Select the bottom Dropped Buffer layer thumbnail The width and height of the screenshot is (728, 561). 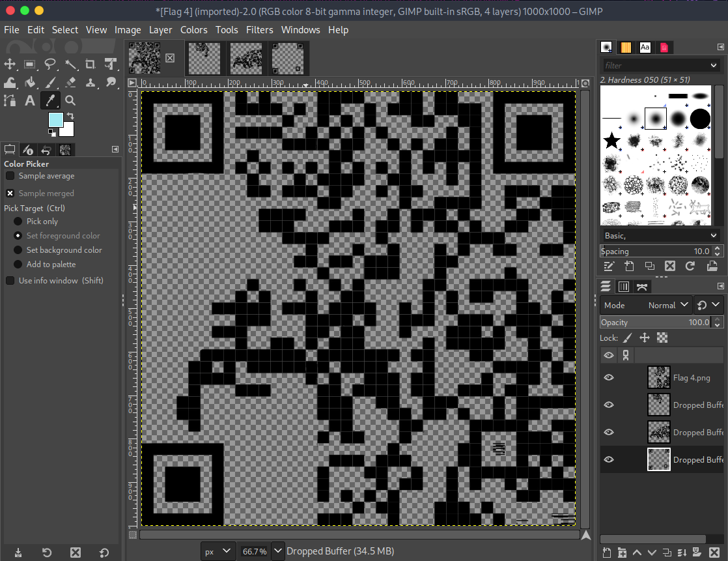(659, 459)
